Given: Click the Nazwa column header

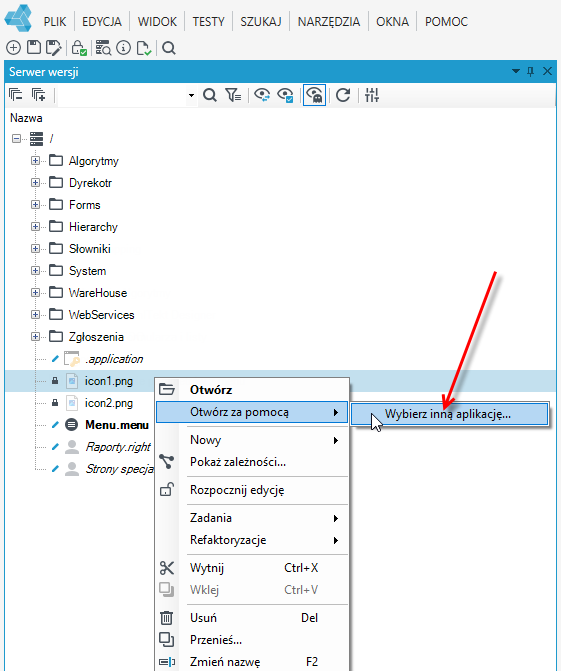Looking at the screenshot, I should click(x=26, y=118).
